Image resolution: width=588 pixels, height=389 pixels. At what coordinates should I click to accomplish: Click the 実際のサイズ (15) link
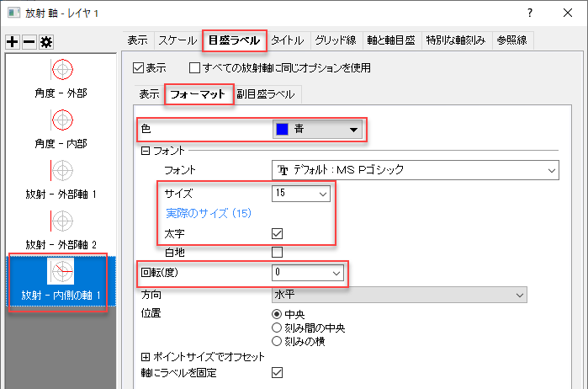tap(209, 213)
